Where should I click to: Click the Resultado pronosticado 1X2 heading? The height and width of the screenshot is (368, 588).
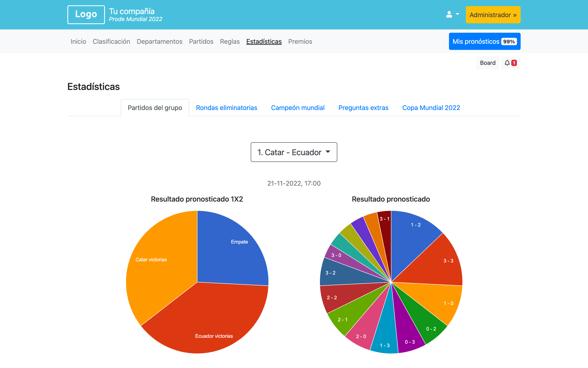[x=197, y=199]
